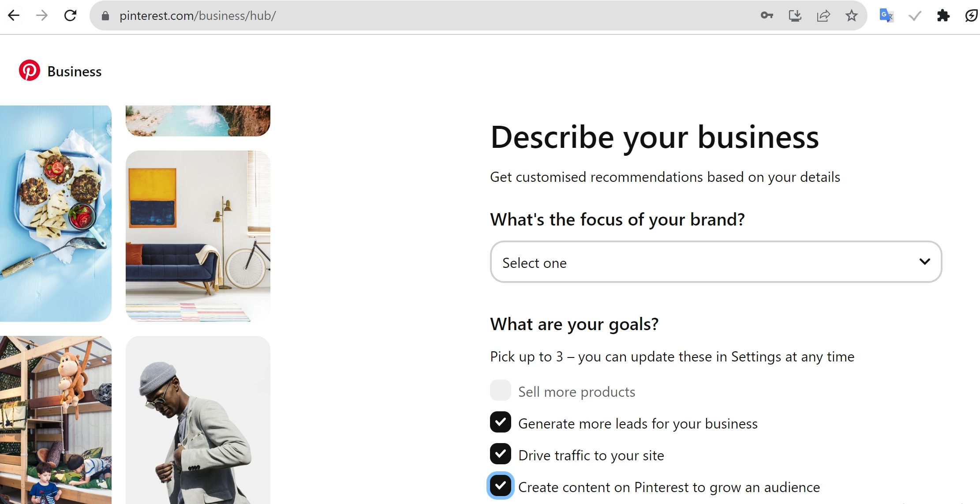Image resolution: width=980 pixels, height=504 pixels.
Task: Open the brand focus Select one dropdown
Action: [x=706, y=262]
